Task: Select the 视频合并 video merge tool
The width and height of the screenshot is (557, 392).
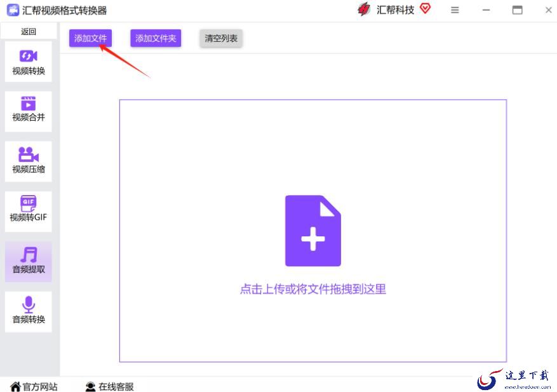Action: coord(29,111)
